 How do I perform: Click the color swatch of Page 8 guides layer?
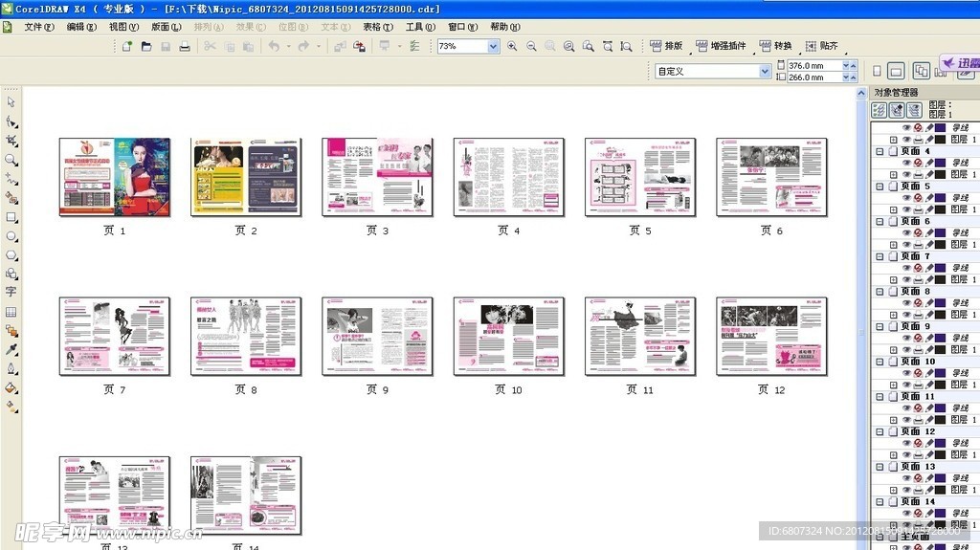941,302
